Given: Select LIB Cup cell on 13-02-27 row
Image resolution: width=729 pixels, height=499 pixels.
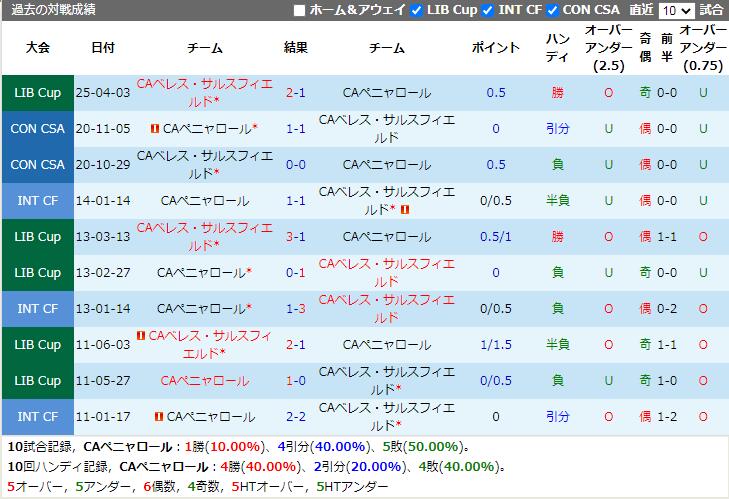Looking at the screenshot, I should point(38,273).
